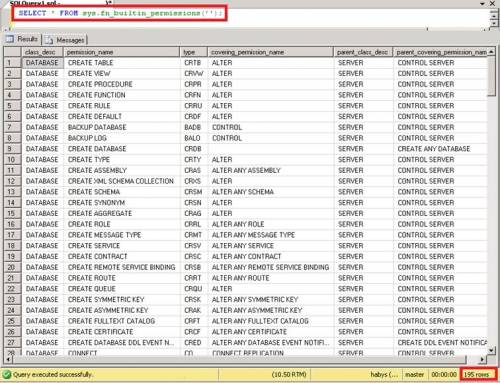Select the ALTER ANY ROLE cell
Screen dimensions: 500x383
coord(270,224)
